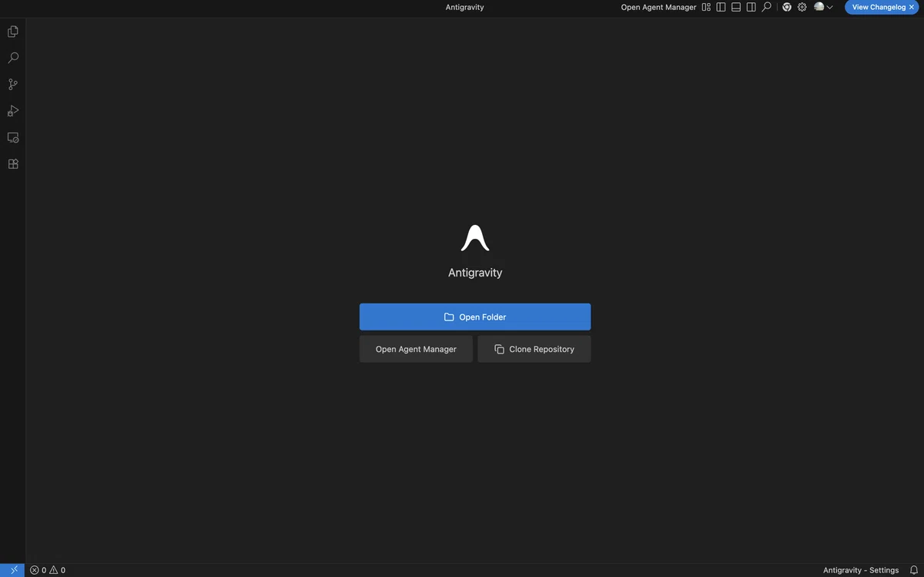Open the account avatar dropdown
The height and width of the screenshot is (577, 924).
[823, 7]
